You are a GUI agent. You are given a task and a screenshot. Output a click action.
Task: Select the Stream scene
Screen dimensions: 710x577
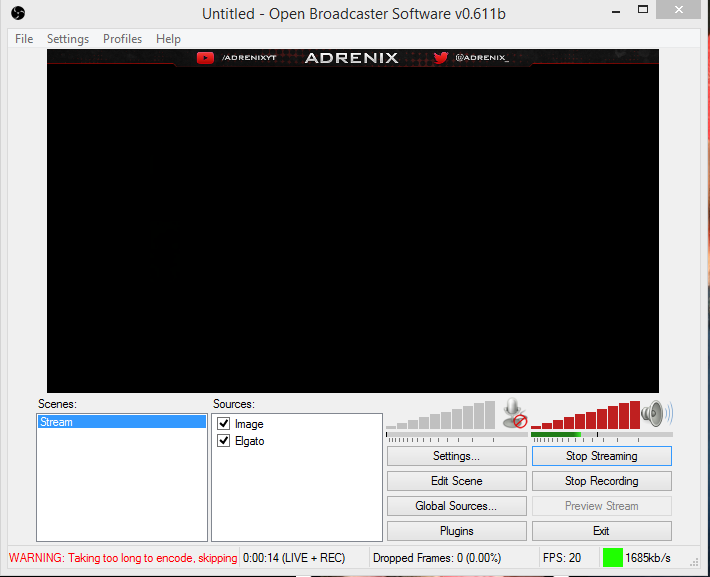pyautogui.click(x=121, y=422)
